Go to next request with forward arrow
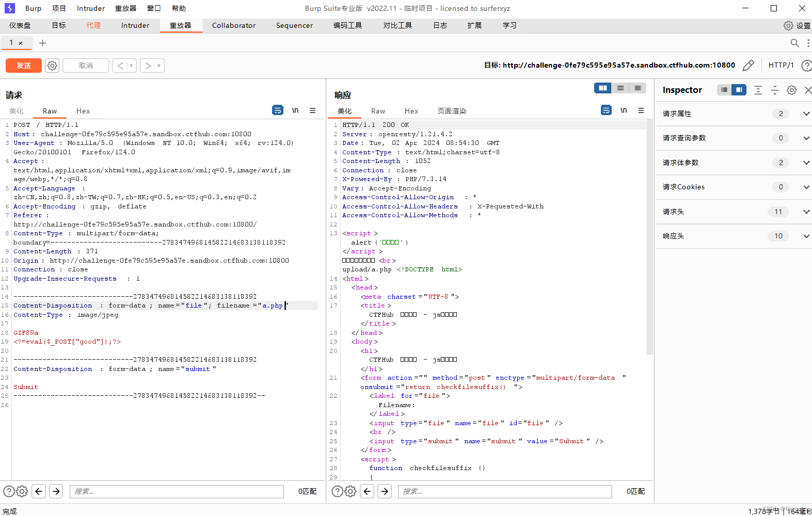Viewport: 812px width, 516px height. point(148,66)
